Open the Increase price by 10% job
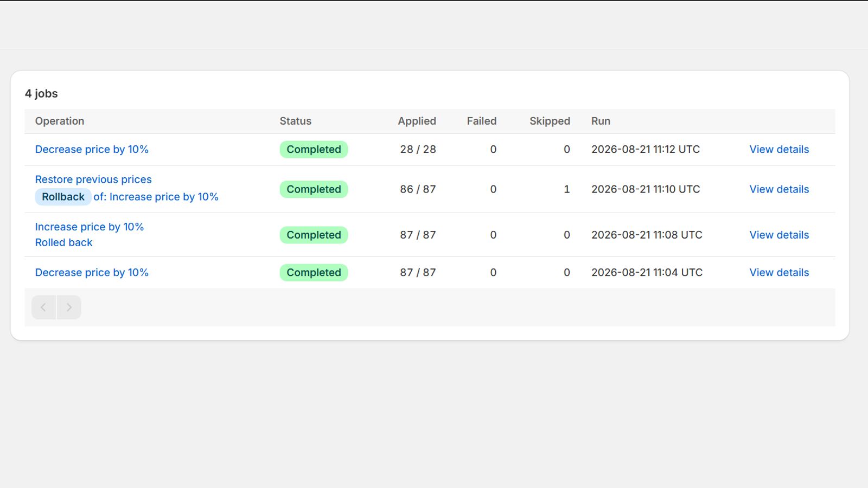 (90, 227)
